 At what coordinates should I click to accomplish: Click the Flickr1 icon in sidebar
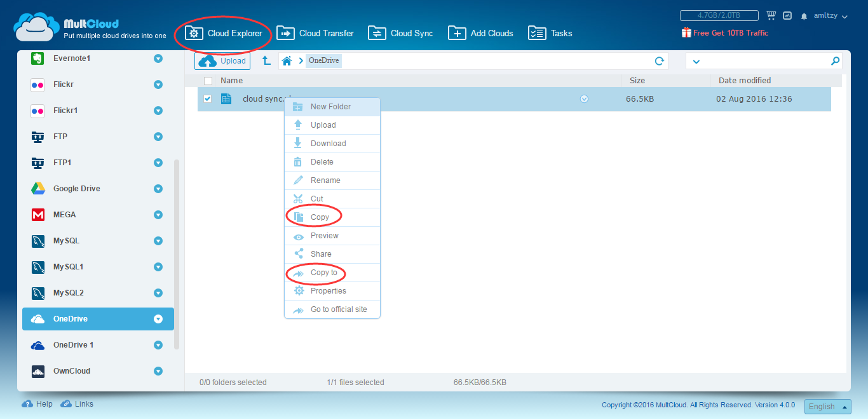(37, 111)
